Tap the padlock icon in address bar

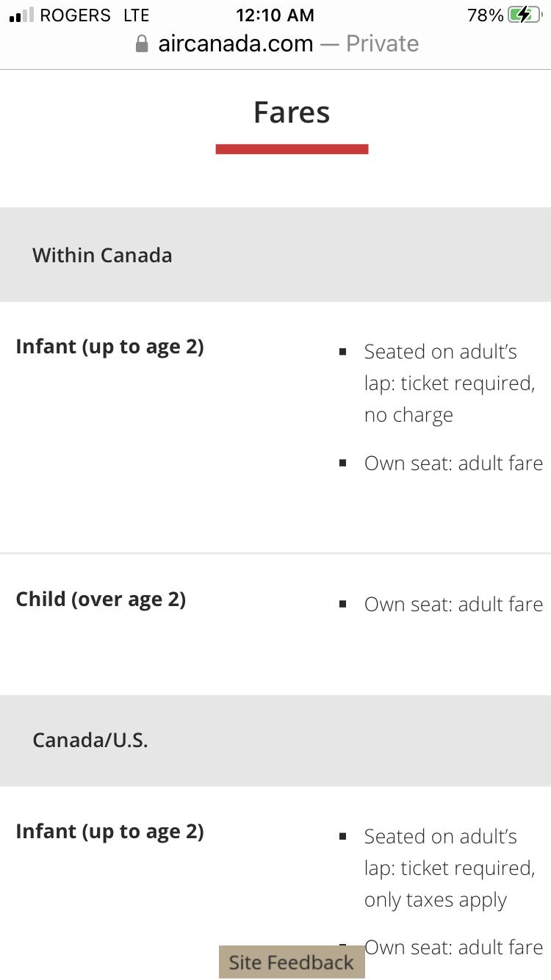click(x=143, y=44)
